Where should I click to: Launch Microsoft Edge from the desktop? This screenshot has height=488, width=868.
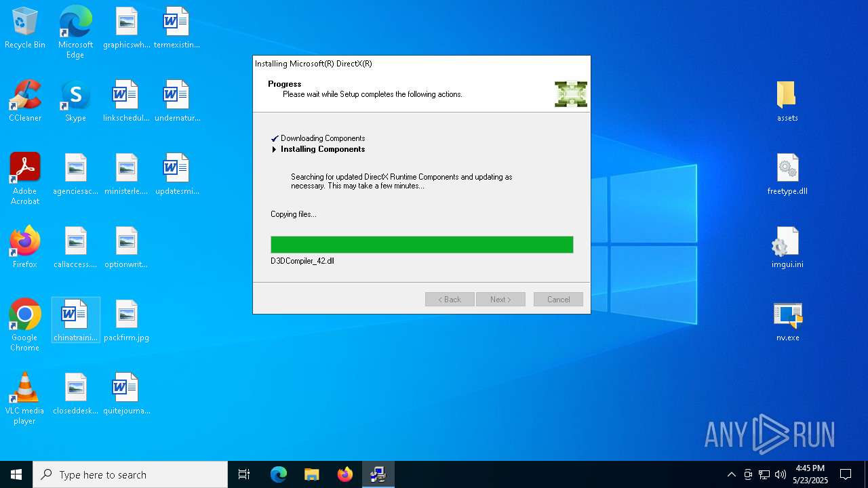[x=75, y=33]
